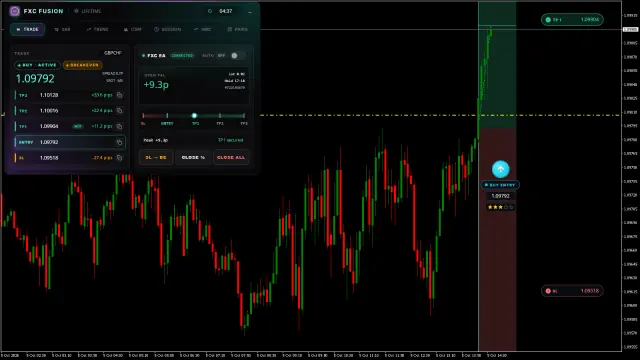This screenshot has width=640, height=360.
Task: Open the CSM tab
Action: (132, 29)
